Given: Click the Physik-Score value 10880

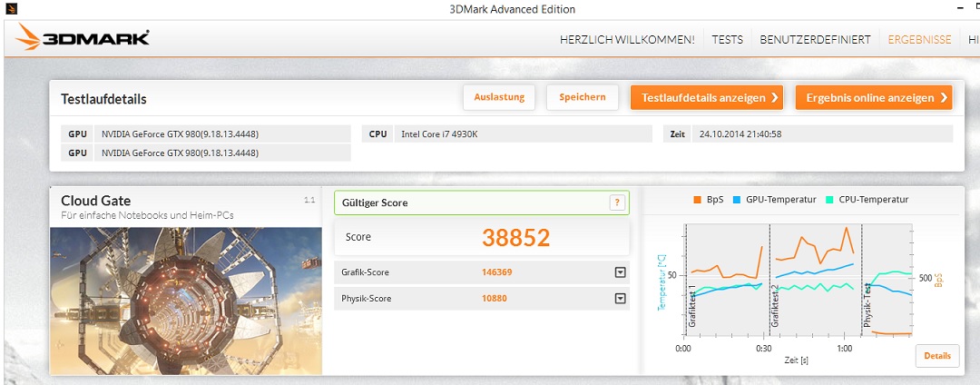Looking at the screenshot, I should tap(495, 299).
